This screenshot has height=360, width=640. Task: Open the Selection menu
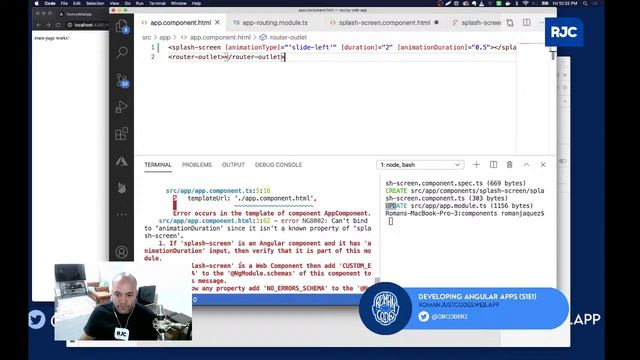click(95, 3)
